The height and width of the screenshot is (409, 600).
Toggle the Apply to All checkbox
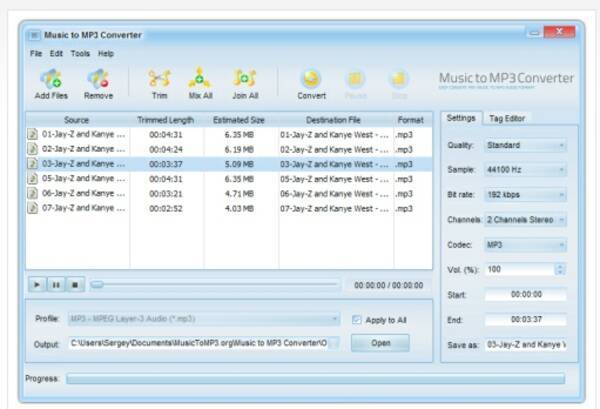[x=357, y=320]
